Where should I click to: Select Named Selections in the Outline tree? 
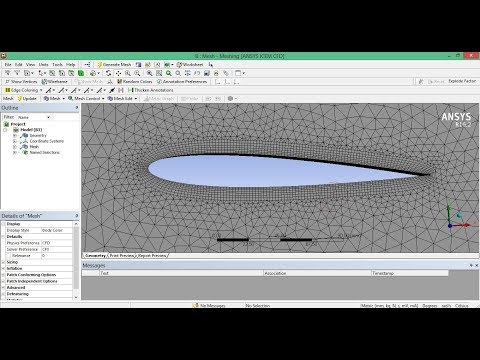tap(44, 152)
